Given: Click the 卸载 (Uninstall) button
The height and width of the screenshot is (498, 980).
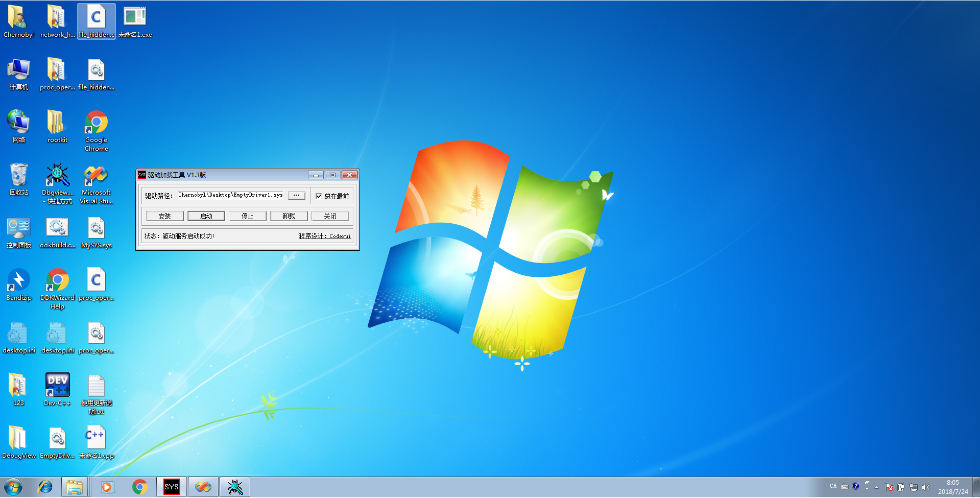Looking at the screenshot, I should [289, 216].
